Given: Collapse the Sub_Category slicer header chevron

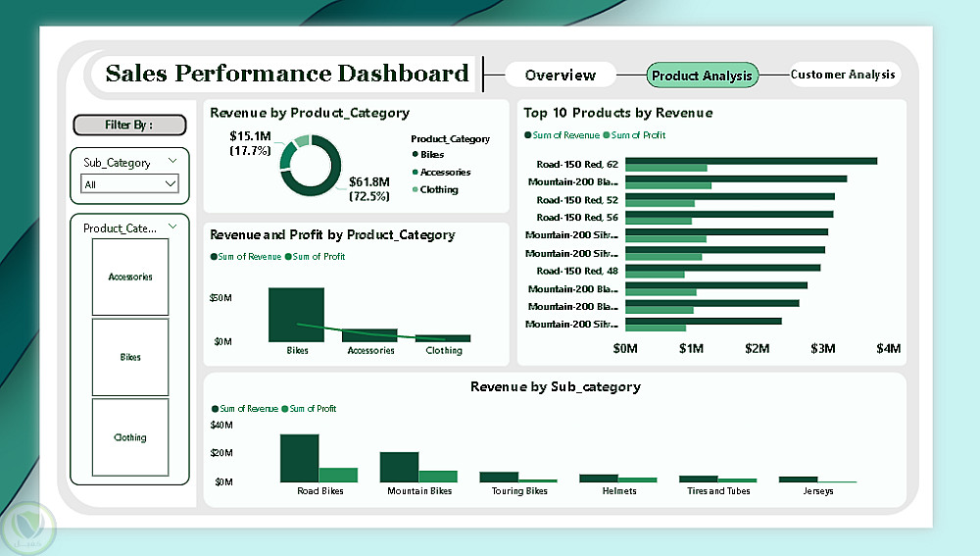Looking at the screenshot, I should click(172, 162).
